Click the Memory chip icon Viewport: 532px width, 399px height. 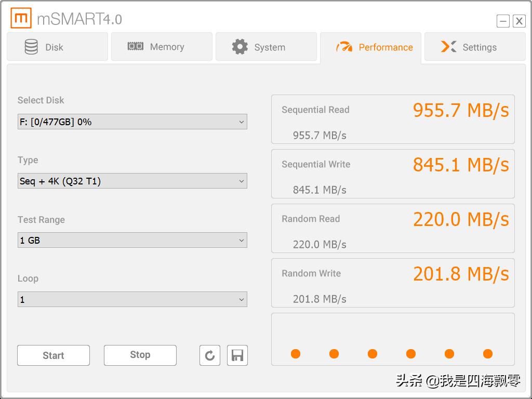point(136,47)
